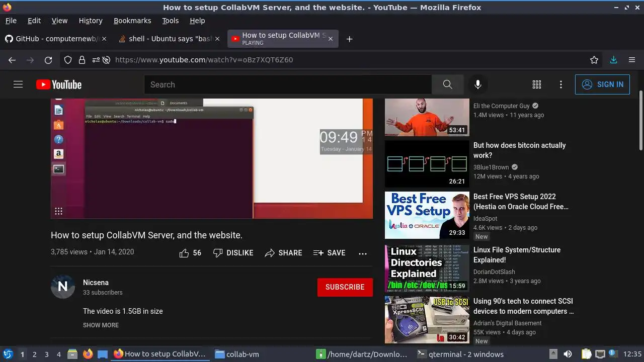
Task: Switch to the /home/dartz/Downlo... taskbar window
Action: [x=361, y=354]
